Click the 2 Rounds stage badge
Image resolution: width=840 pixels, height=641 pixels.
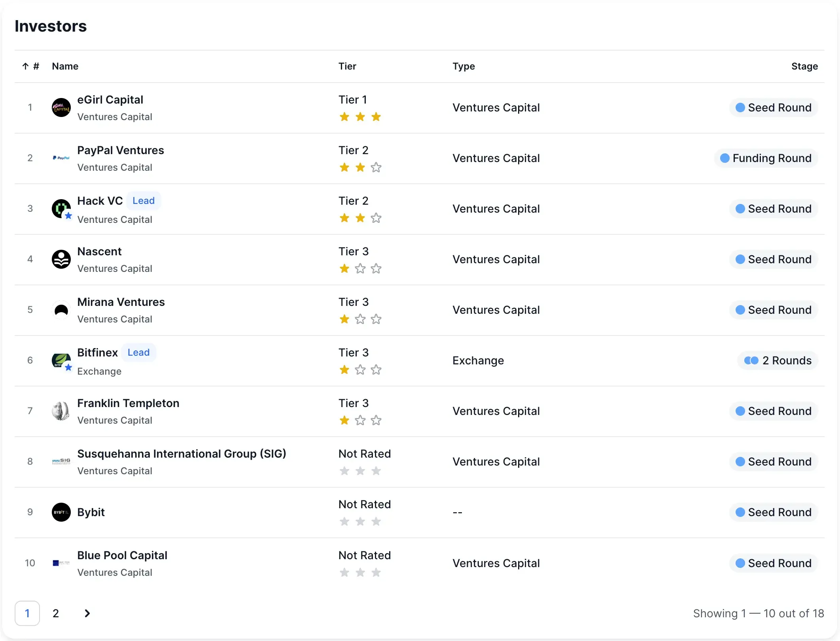point(778,360)
